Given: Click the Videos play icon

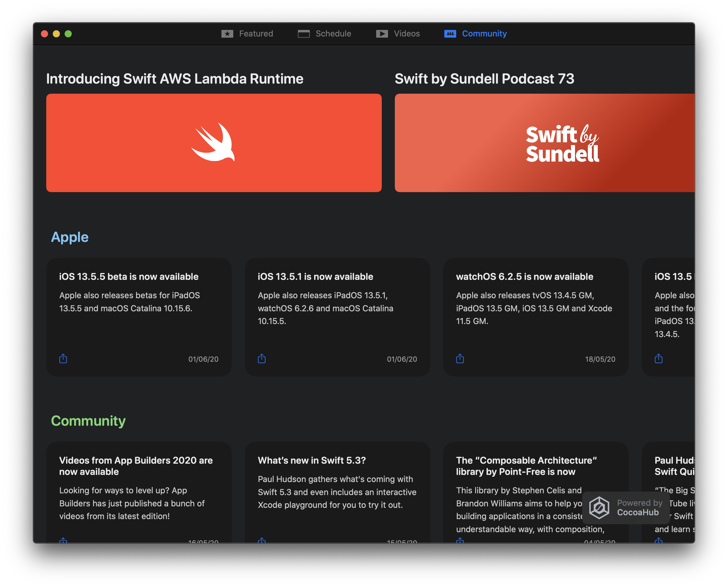Looking at the screenshot, I should [382, 34].
